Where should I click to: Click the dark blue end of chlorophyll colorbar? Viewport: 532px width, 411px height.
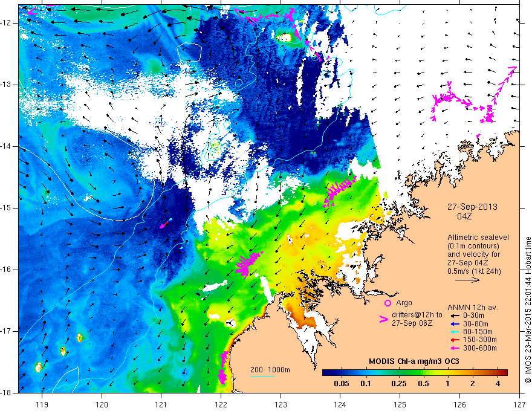[326, 373]
